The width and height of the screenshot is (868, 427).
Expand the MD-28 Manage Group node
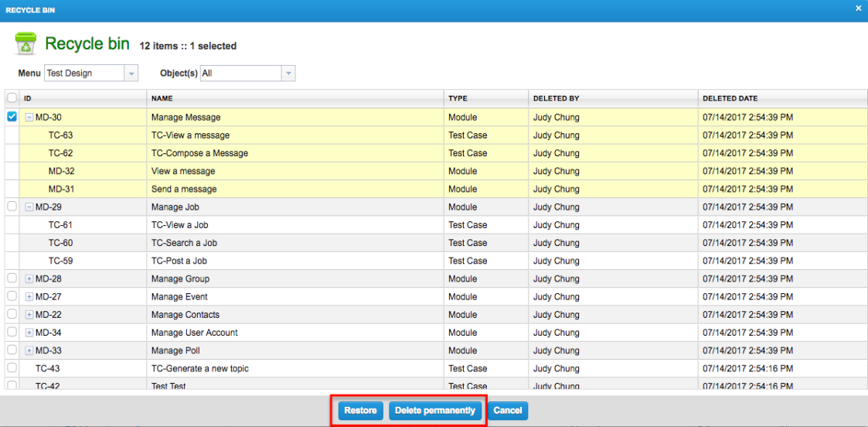tap(29, 279)
